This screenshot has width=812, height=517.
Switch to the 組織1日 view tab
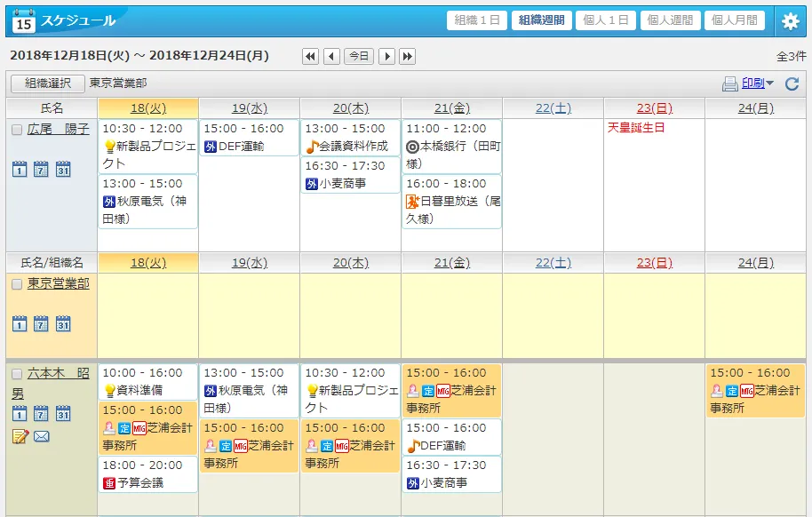[x=478, y=20]
